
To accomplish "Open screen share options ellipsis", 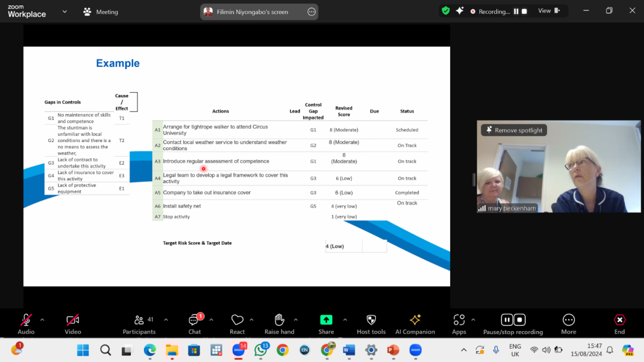I will [x=312, y=12].
